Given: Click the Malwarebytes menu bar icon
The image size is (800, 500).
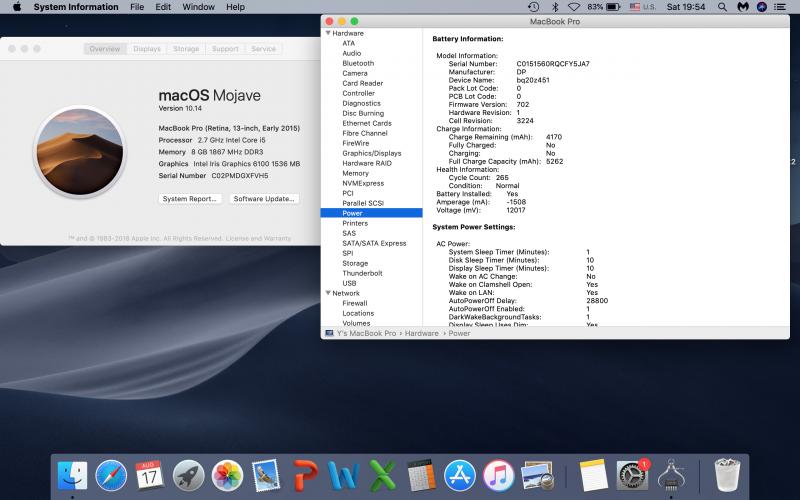Looking at the screenshot, I should pos(743,7).
